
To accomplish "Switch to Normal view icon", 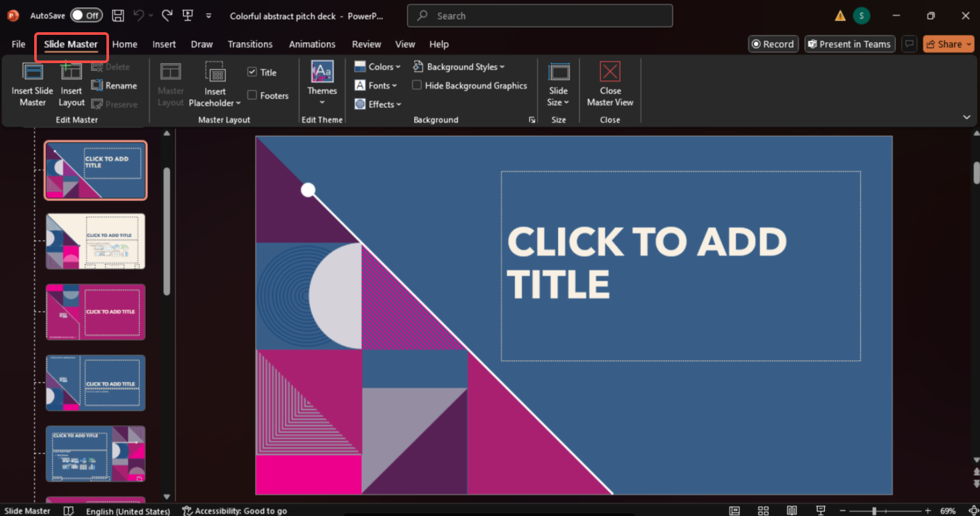I will click(x=734, y=511).
